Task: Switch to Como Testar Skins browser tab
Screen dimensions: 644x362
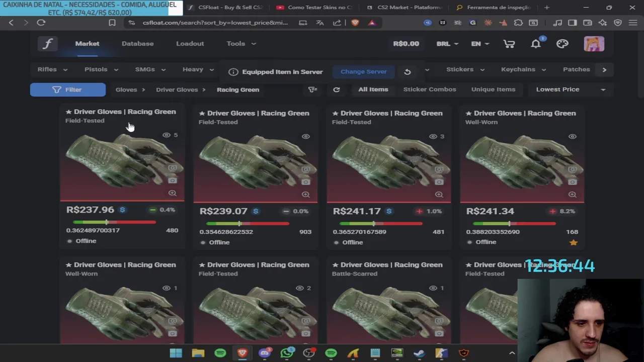Action: tap(314, 8)
